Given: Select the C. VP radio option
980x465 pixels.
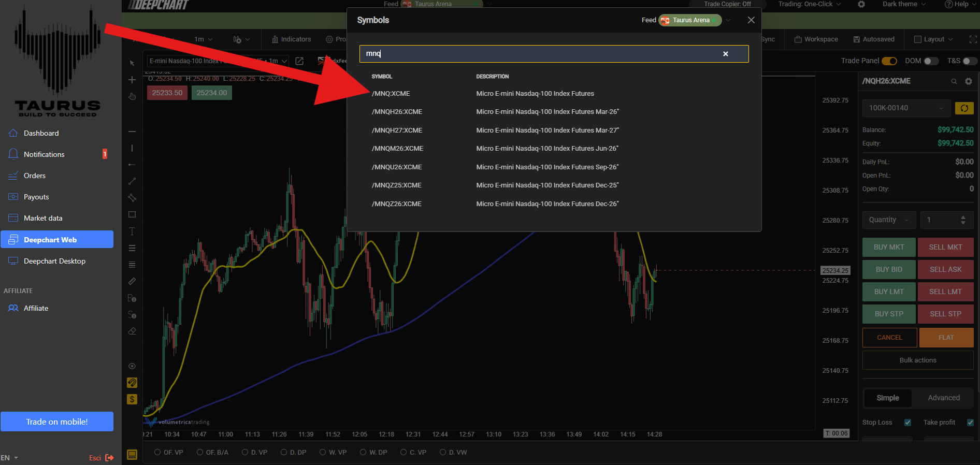Looking at the screenshot, I should (413, 453).
